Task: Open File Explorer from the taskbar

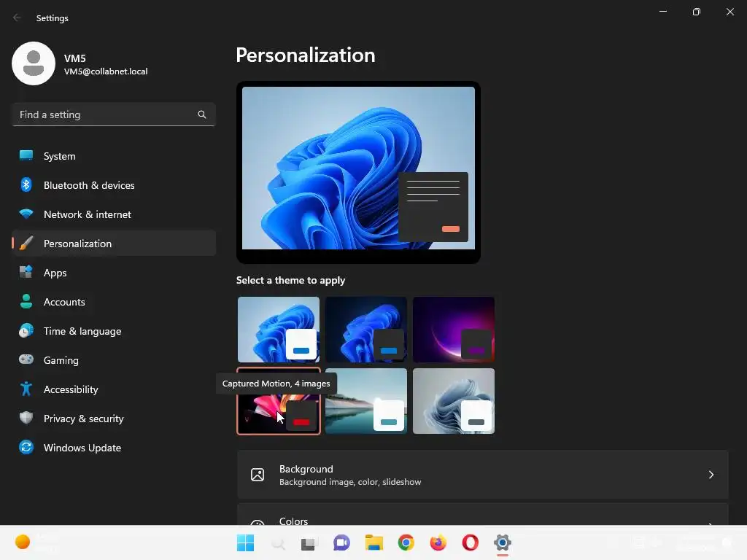Action: [x=374, y=542]
